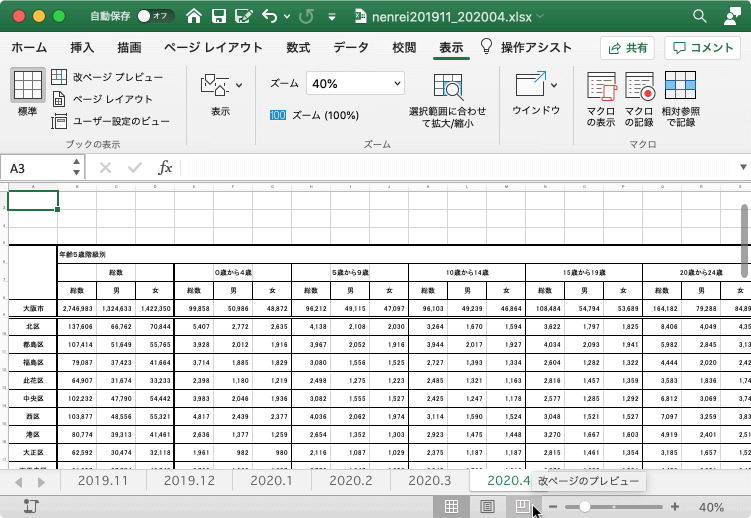The height and width of the screenshot is (518, 751).
Task: Select 改ページ プレビュー in ribbon
Action: [107, 77]
